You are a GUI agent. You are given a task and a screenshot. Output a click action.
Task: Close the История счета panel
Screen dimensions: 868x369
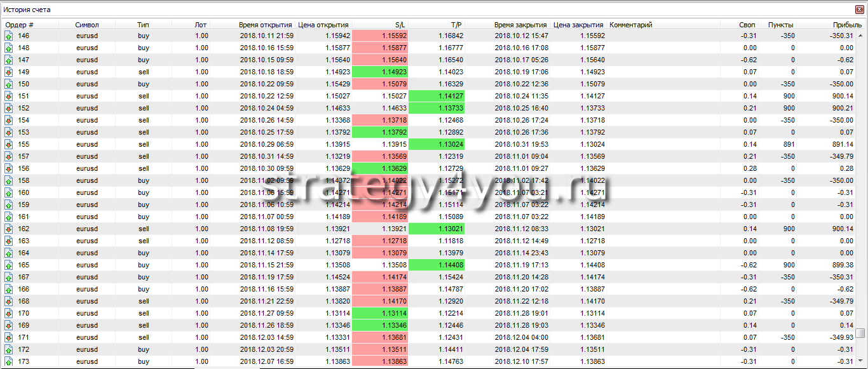click(860, 10)
